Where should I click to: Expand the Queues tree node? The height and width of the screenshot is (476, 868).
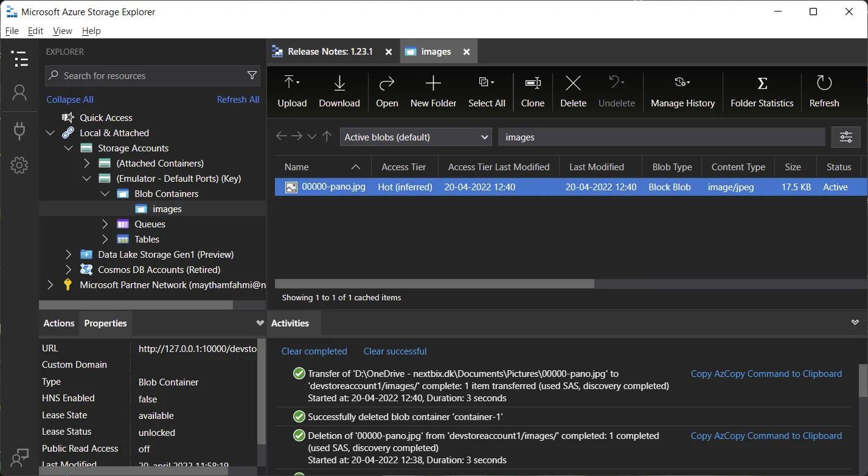(x=105, y=224)
